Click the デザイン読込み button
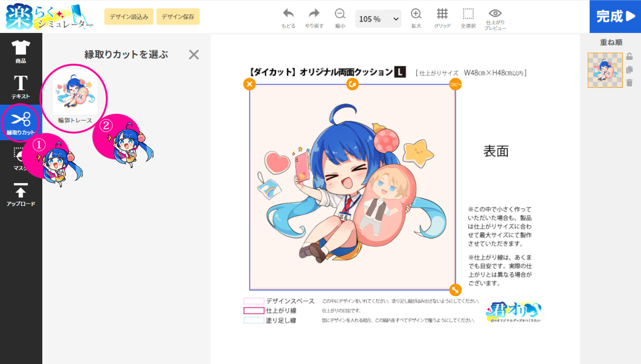641x364 pixels. click(129, 17)
